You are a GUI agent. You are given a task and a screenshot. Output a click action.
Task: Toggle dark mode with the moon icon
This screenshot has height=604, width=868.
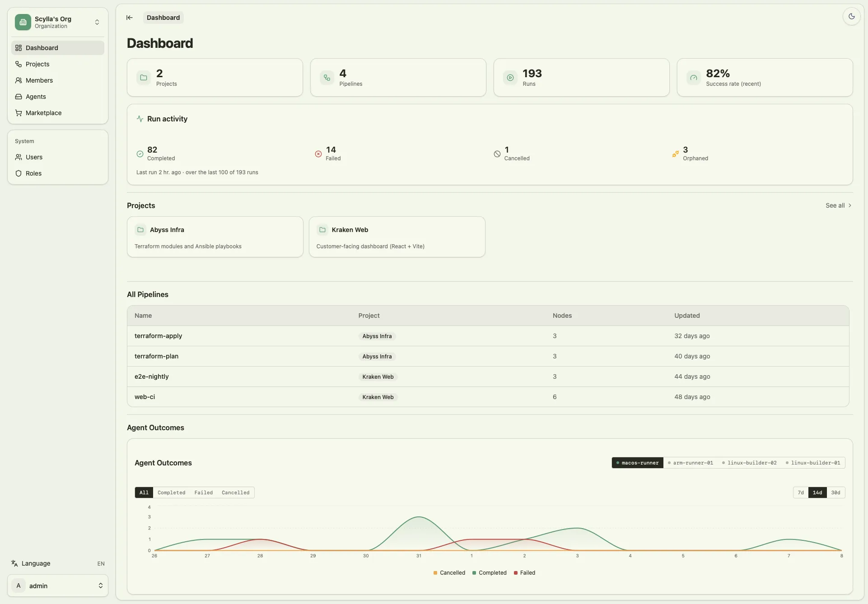(852, 17)
